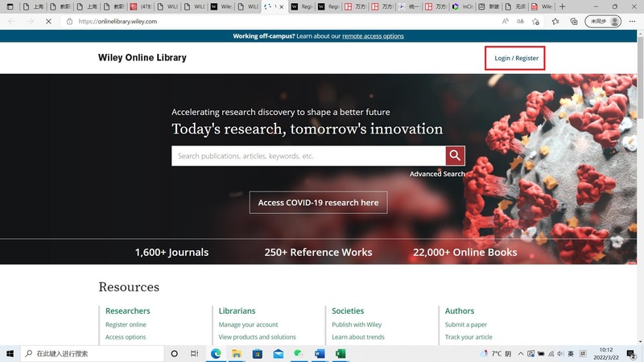Click the Search publications input field
644x362 pixels.
308,156
